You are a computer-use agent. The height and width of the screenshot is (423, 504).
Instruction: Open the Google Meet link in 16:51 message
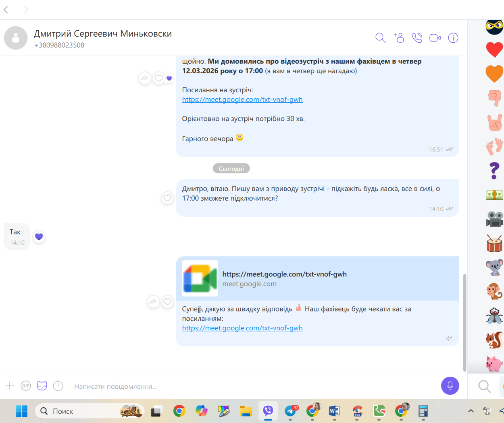click(x=242, y=100)
